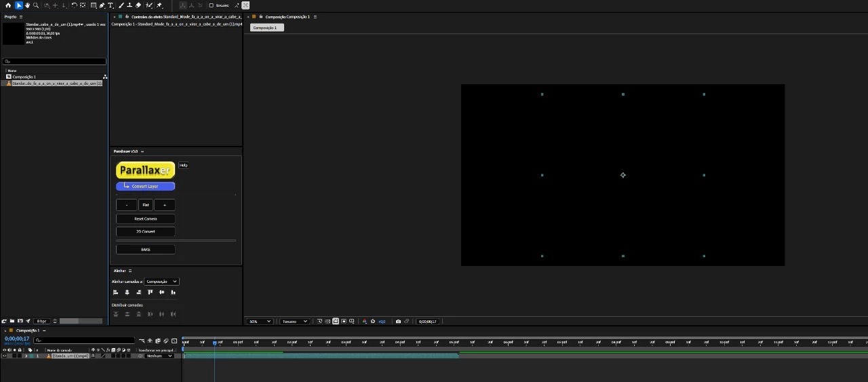Viewport: 868px width, 382px height.
Task: Click the timeline current-time indicator
Action: pos(214,343)
